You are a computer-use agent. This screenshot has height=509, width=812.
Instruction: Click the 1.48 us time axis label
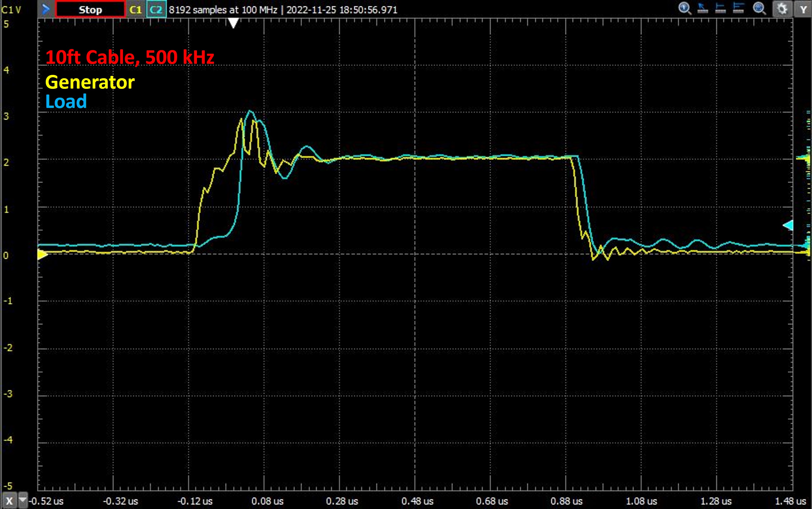790,501
